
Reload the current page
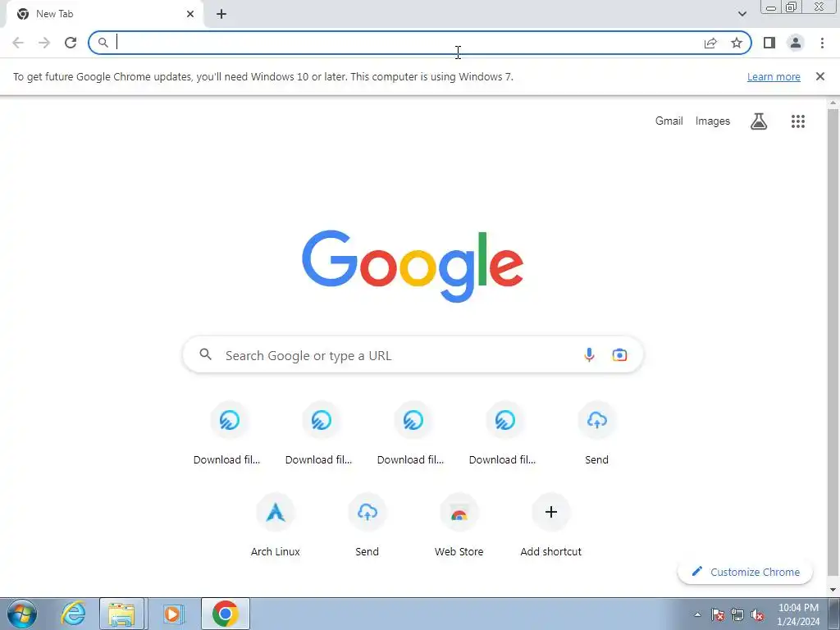pyautogui.click(x=71, y=43)
